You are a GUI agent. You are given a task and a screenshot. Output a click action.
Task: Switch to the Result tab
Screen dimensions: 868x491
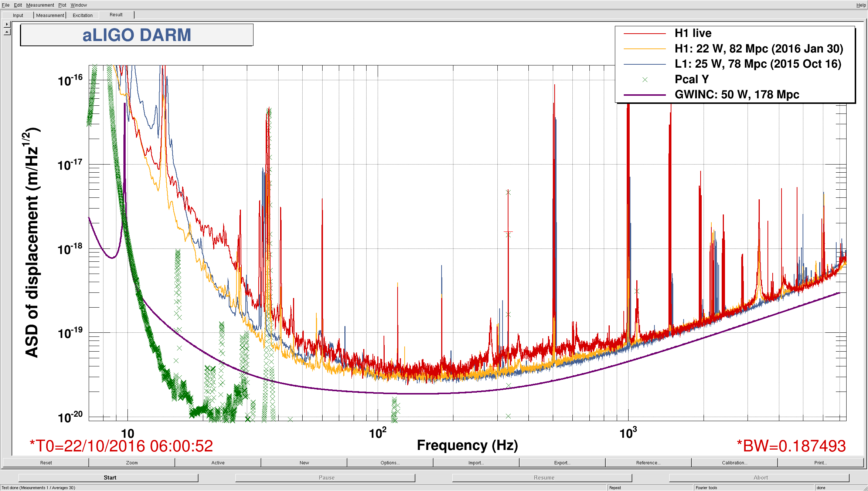tap(116, 15)
